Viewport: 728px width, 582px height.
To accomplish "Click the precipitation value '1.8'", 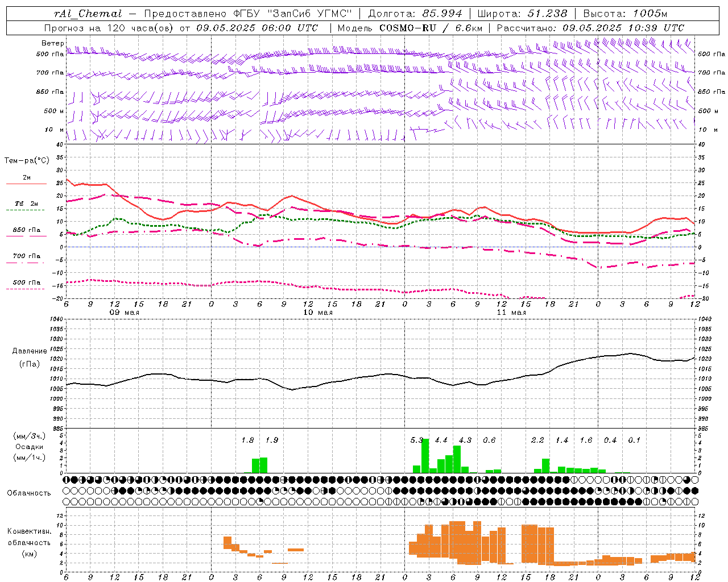I will click(247, 440).
